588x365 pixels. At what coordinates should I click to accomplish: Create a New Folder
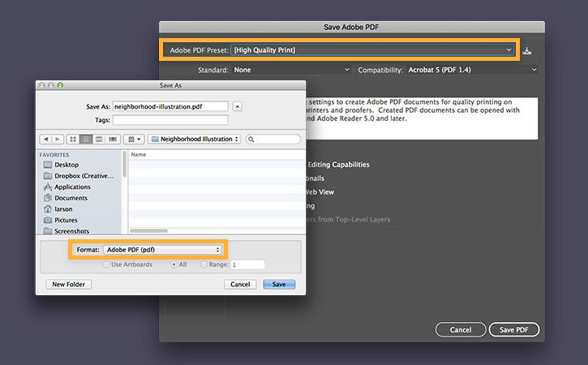(x=69, y=285)
